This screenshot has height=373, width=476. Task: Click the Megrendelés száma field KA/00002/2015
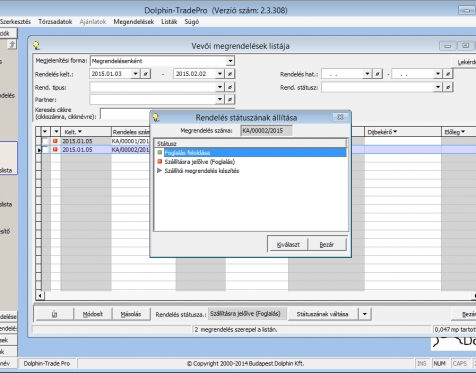pos(266,131)
